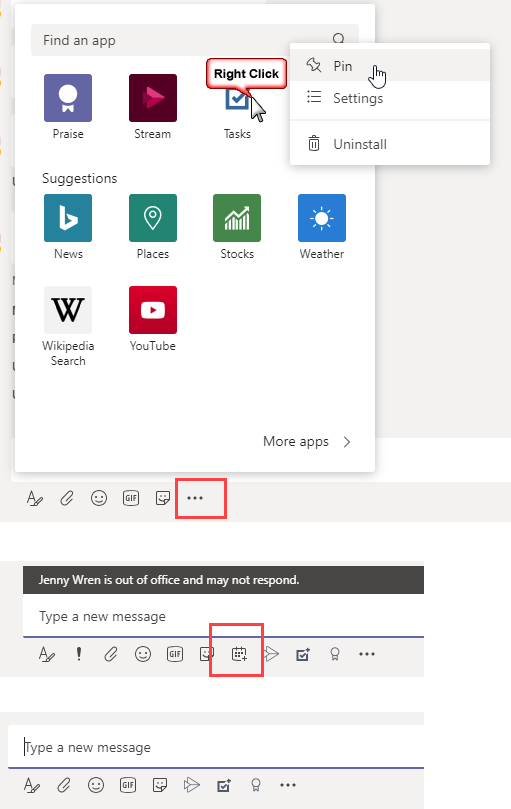The image size is (511, 809).
Task: Click the Schedule a meeting calendar icon
Action: click(239, 654)
